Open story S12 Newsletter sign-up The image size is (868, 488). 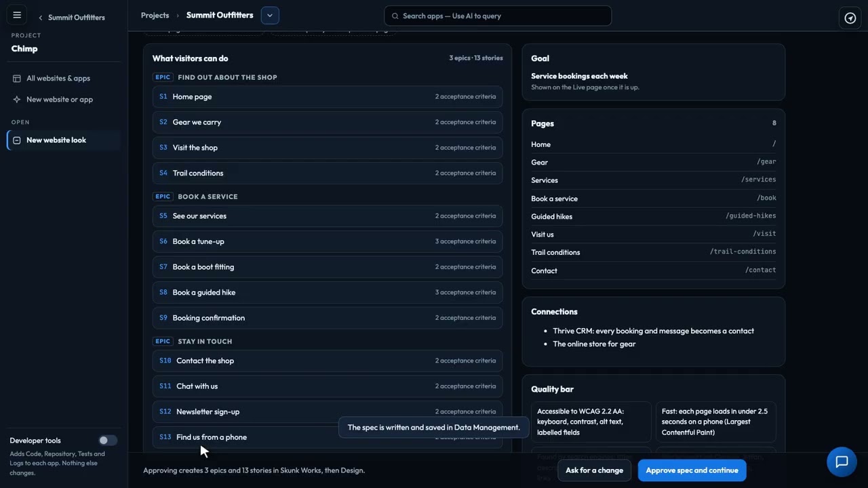pos(328,411)
